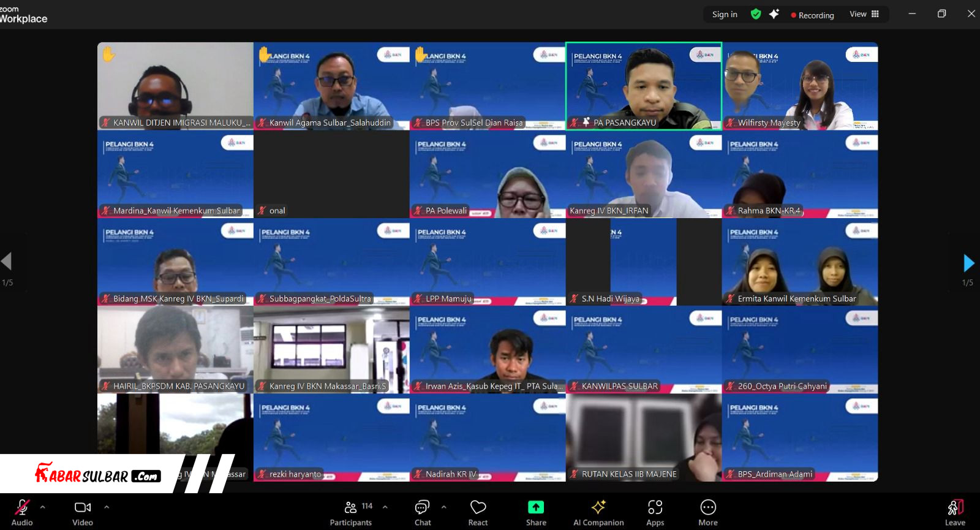980x530 pixels.
Task: Leave the meeting
Action: tap(955, 512)
